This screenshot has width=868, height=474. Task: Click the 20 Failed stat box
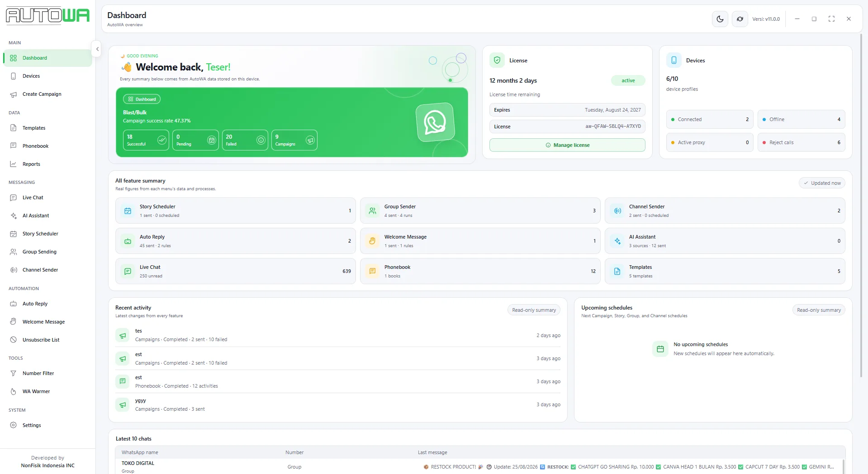pyautogui.click(x=245, y=140)
